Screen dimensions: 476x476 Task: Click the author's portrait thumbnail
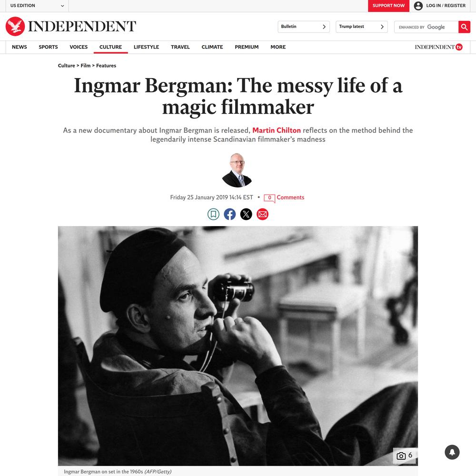click(x=237, y=170)
